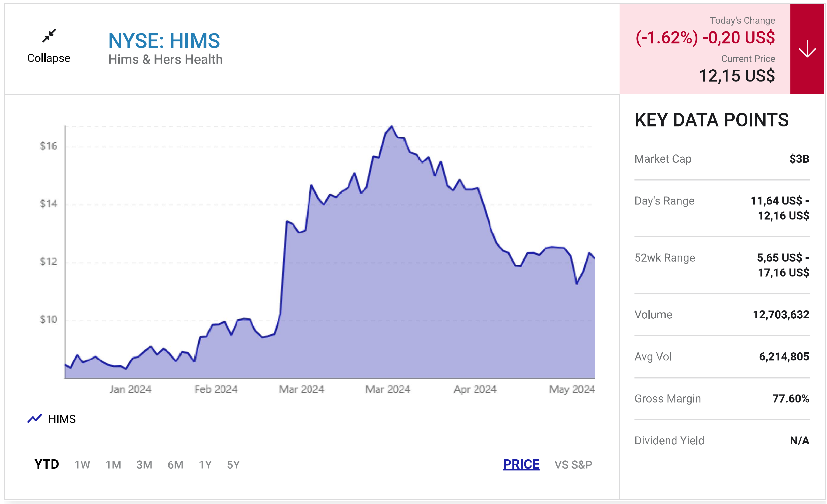This screenshot has width=827, height=504.
Task: Click the Day's Range value 11,64 US$ - 12,16 US$
Action: (780, 208)
